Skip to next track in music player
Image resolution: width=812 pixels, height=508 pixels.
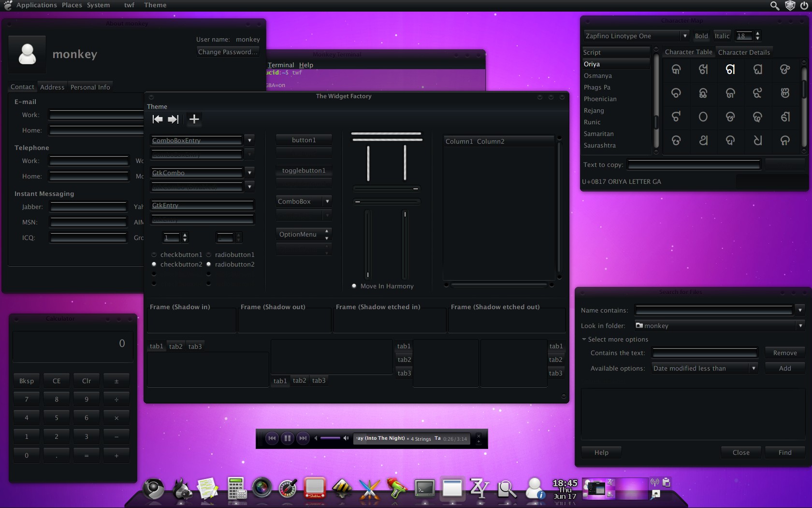pyautogui.click(x=303, y=438)
